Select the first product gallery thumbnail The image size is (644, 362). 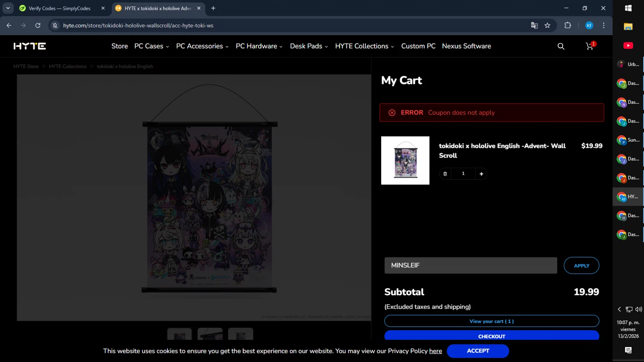pyautogui.click(x=179, y=334)
